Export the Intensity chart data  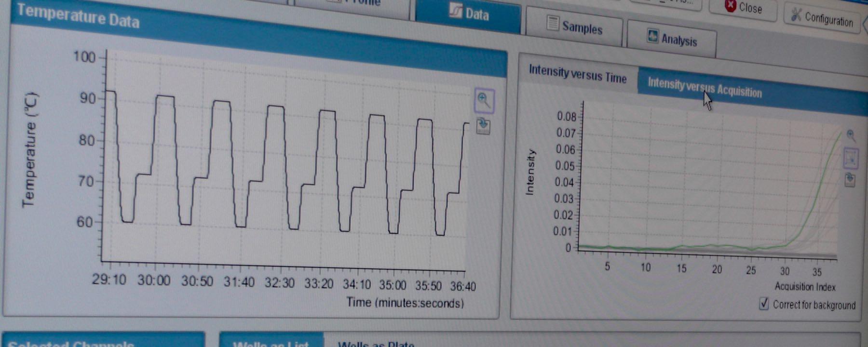tap(850, 180)
